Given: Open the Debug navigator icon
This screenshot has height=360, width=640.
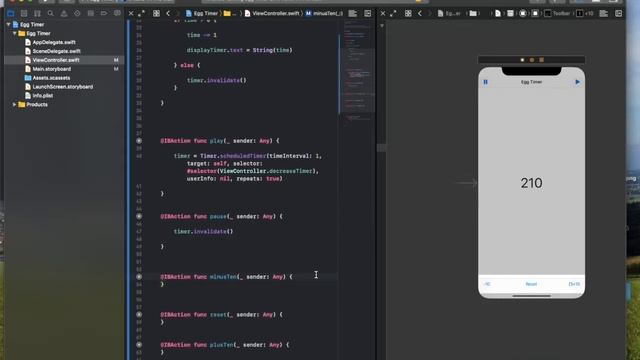Looking at the screenshot, I should (x=91, y=13).
